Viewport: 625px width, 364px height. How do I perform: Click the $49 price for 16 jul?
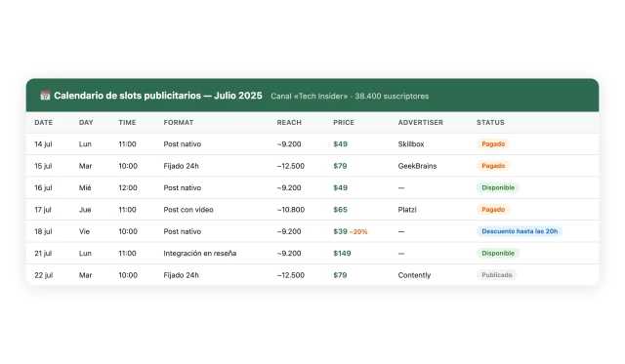tap(341, 188)
